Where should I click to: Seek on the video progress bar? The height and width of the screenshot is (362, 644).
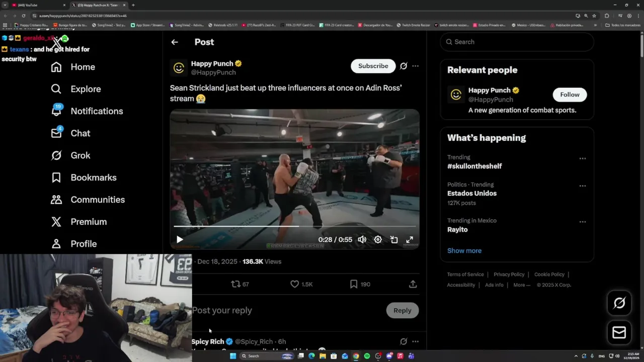[x=295, y=226]
